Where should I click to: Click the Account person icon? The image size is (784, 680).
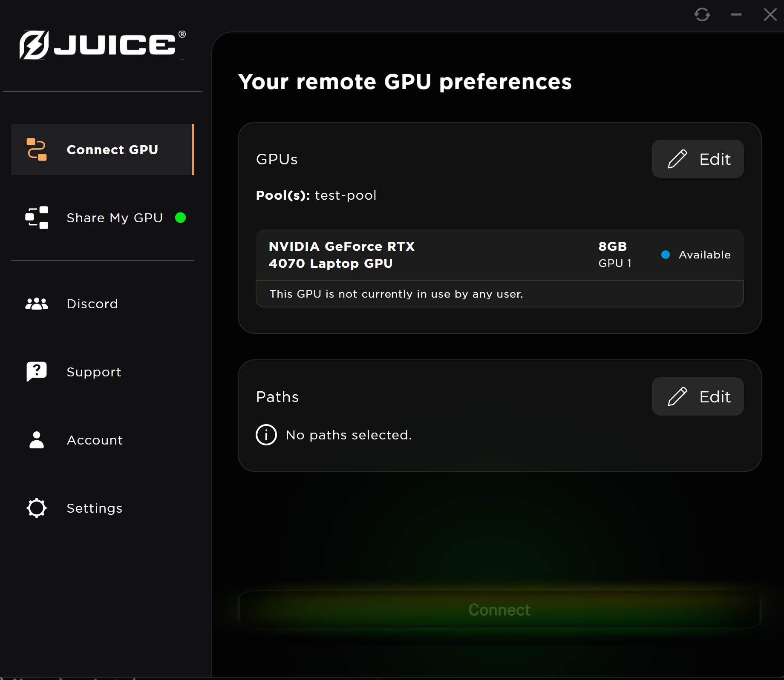(37, 440)
